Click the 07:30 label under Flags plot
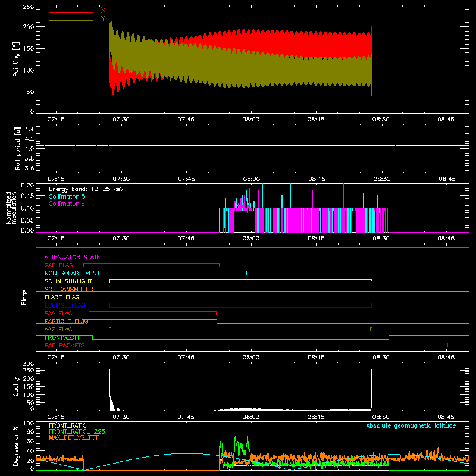This screenshot has height=476, width=476. click(121, 358)
